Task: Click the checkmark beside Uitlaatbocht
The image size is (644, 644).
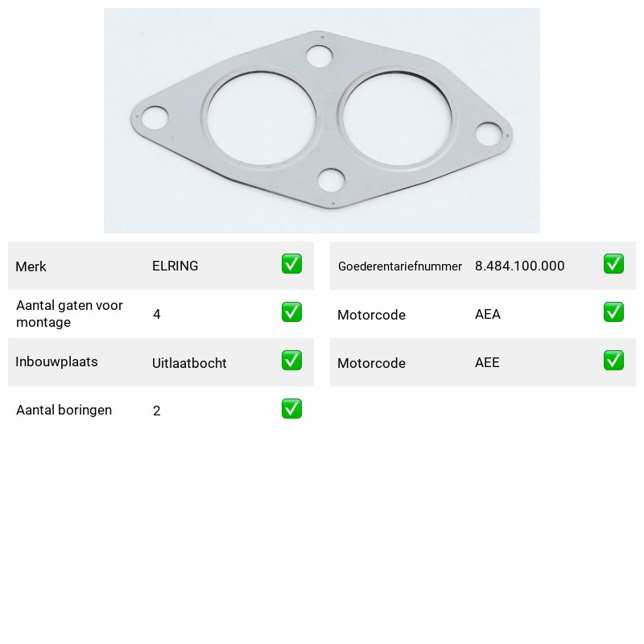Action: [291, 360]
